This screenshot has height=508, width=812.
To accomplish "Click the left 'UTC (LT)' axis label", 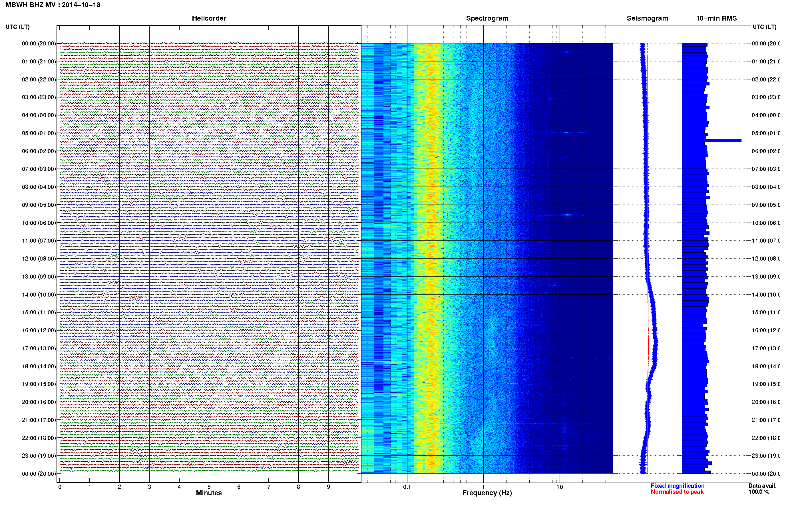I will point(17,27).
